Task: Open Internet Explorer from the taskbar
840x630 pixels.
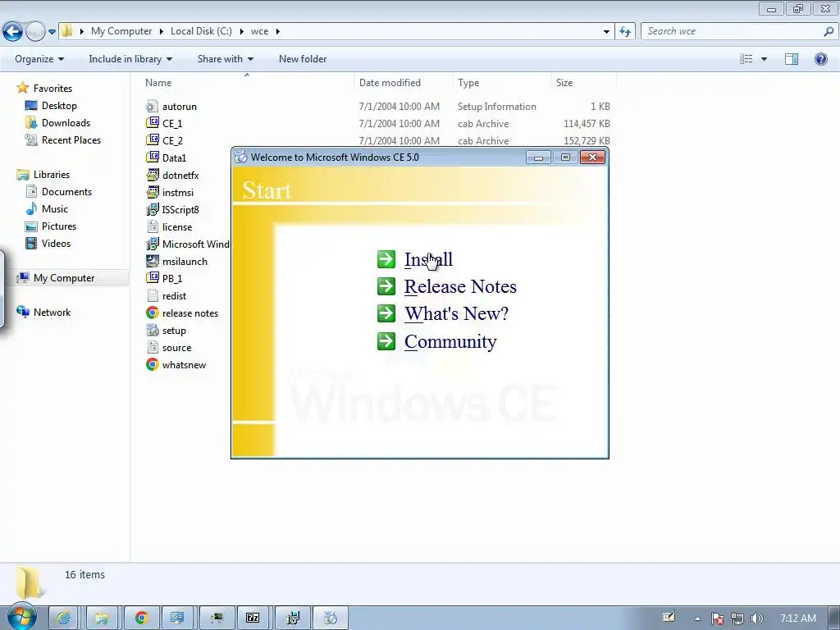Action: tap(64, 619)
